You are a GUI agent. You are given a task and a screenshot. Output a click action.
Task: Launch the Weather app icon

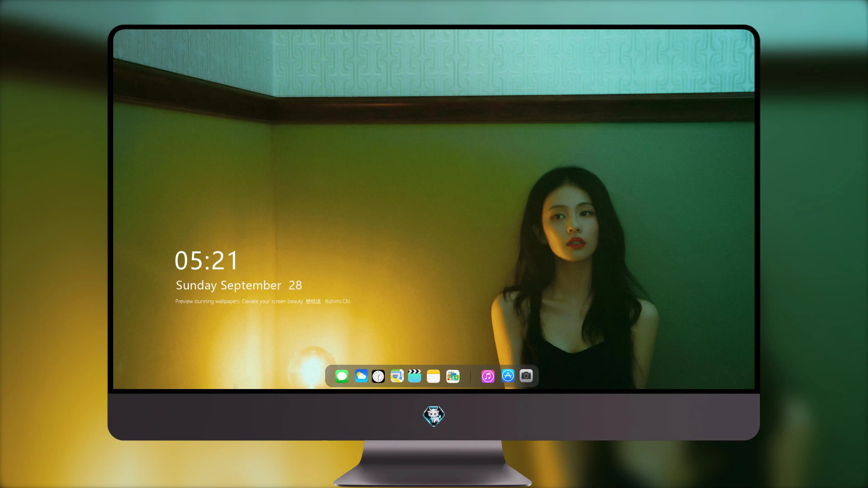[x=361, y=376]
